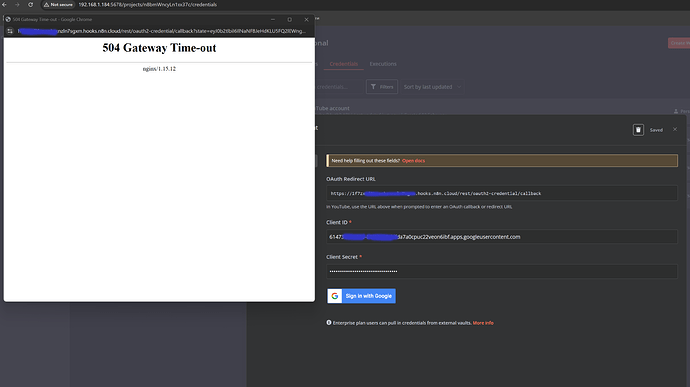The image size is (690, 387).
Task: Click the Not secure warning badge
Action: pyautogui.click(x=58, y=4)
